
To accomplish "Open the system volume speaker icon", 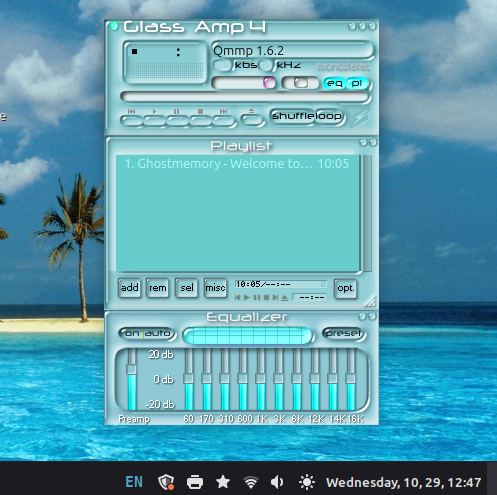I will point(277,482).
